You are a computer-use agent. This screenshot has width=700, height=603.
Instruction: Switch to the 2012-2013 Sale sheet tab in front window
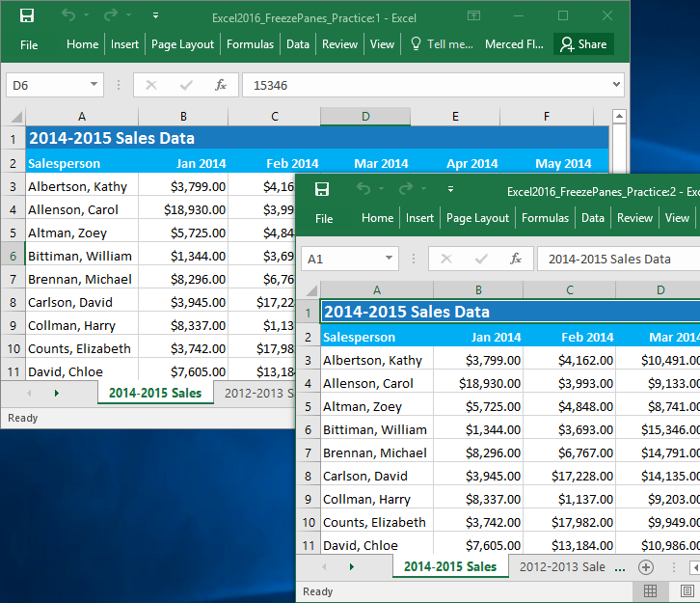(x=562, y=567)
